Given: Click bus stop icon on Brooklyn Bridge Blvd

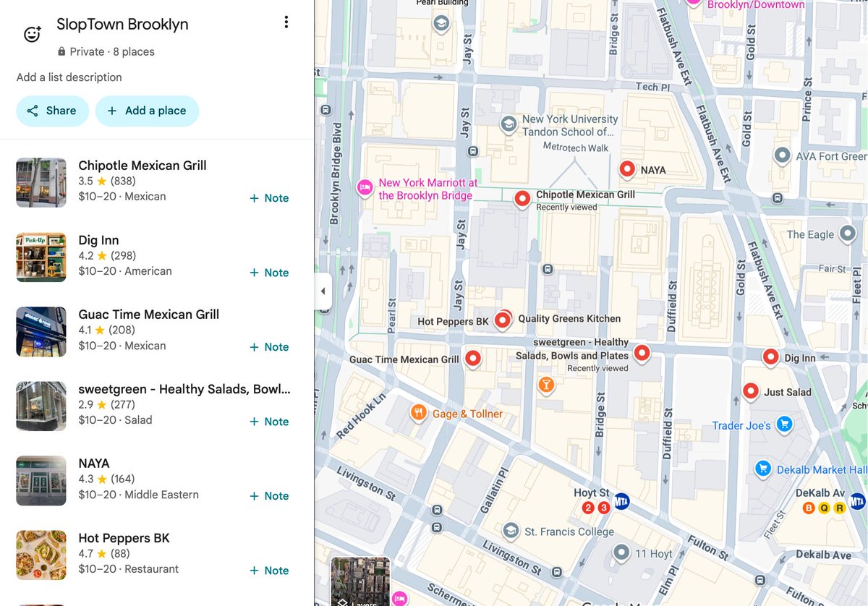Looking at the screenshot, I should pyautogui.click(x=325, y=111).
